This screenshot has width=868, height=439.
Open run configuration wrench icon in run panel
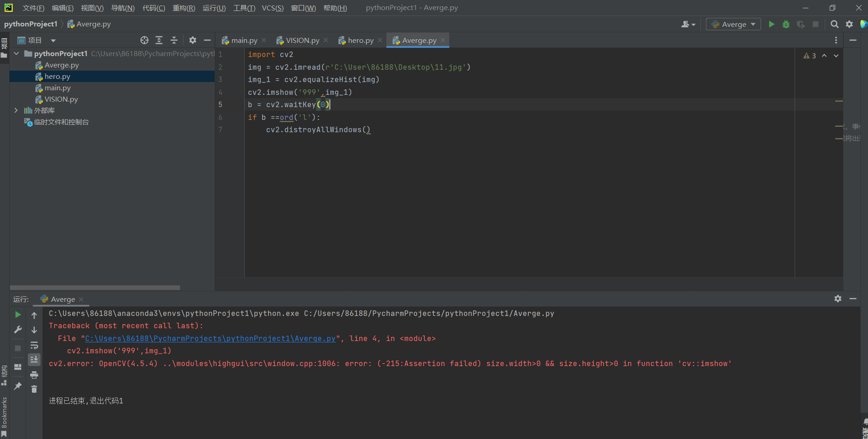click(x=18, y=330)
